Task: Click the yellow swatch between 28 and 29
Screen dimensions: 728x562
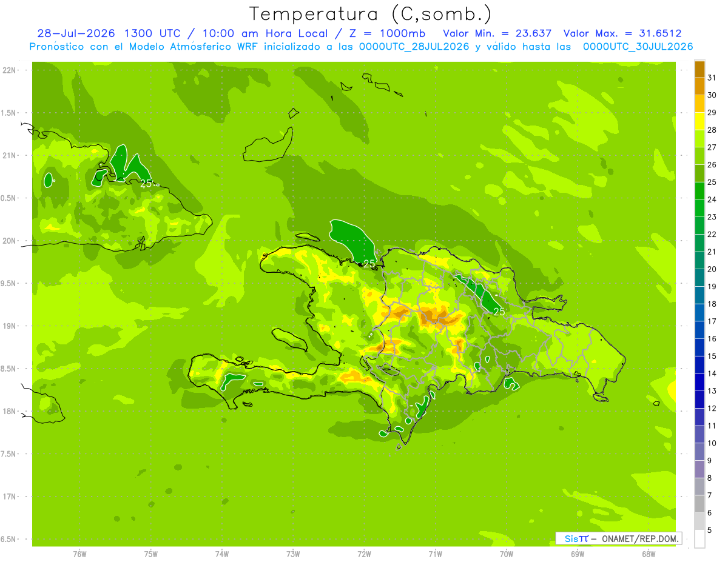Action: (699, 121)
